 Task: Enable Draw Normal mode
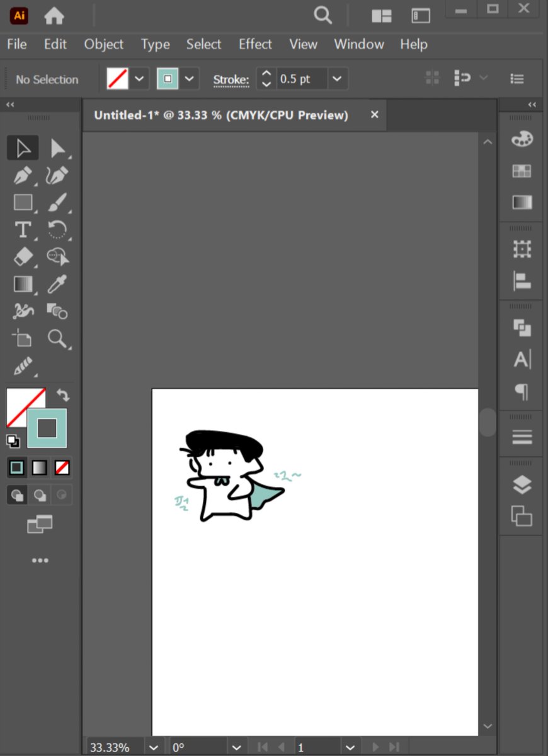16,495
